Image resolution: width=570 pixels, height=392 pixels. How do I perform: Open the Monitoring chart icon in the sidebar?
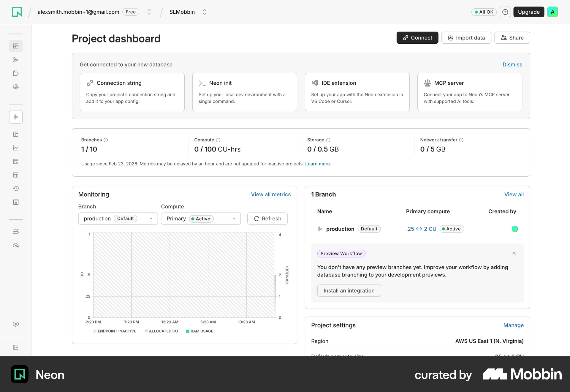point(16,148)
